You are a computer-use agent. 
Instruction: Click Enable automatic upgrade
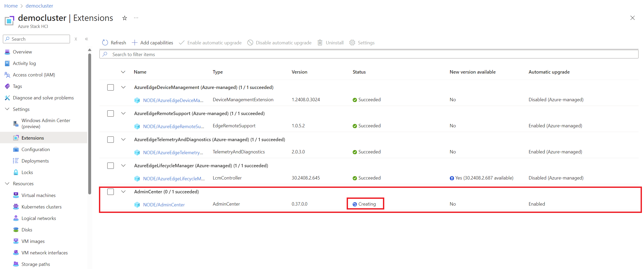210,43
